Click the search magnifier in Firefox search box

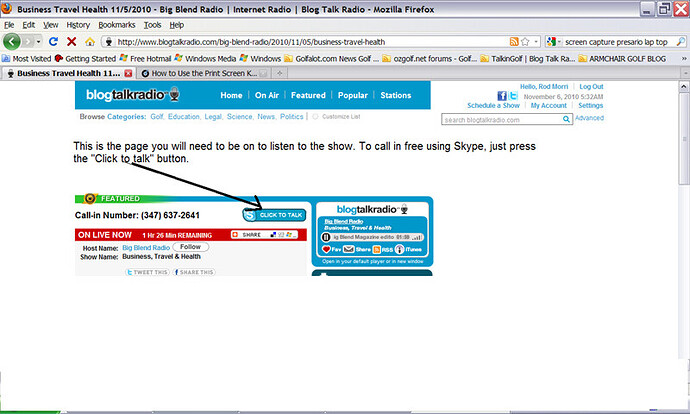680,42
